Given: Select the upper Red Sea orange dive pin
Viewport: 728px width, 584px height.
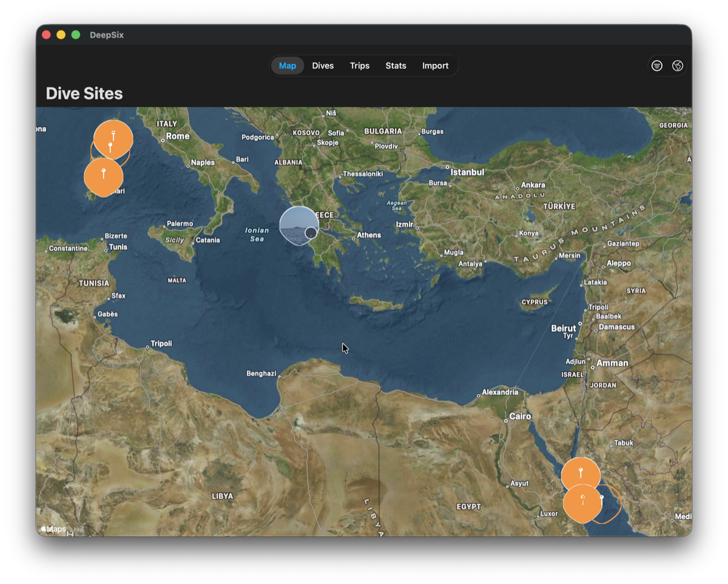Looking at the screenshot, I should click(581, 476).
